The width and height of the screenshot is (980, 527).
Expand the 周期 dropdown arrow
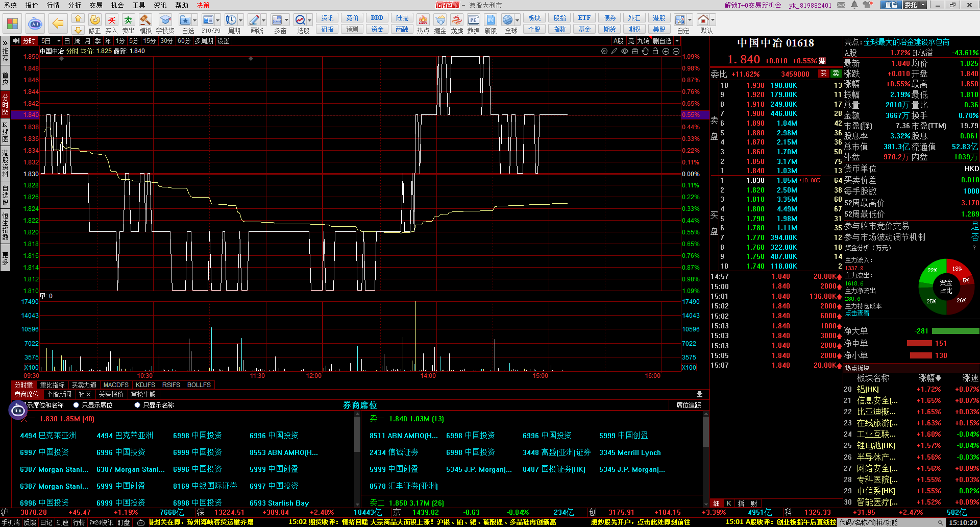tap(240, 20)
